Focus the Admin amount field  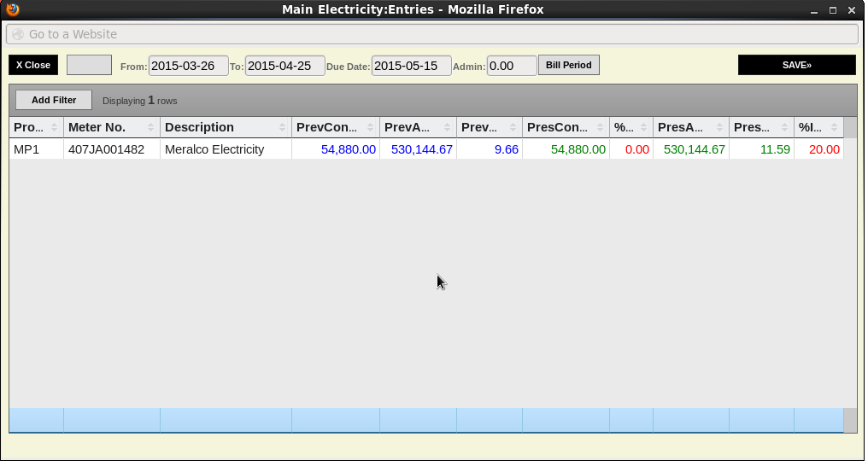pos(511,66)
